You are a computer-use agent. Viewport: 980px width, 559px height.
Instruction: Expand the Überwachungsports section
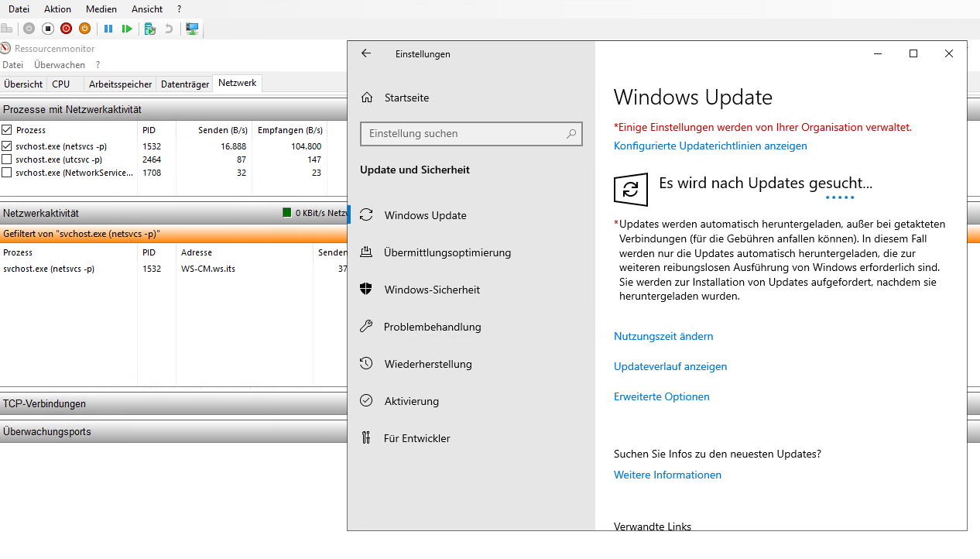pos(173,431)
